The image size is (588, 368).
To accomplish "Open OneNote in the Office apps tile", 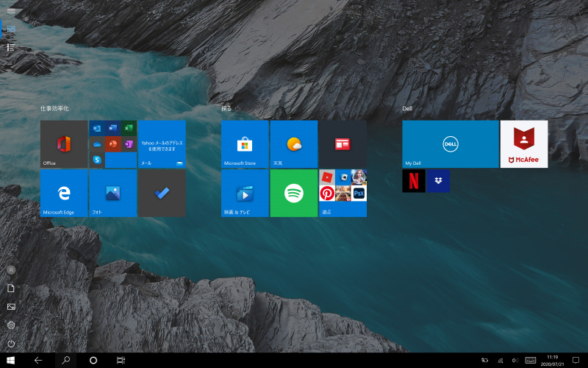I will point(129,144).
